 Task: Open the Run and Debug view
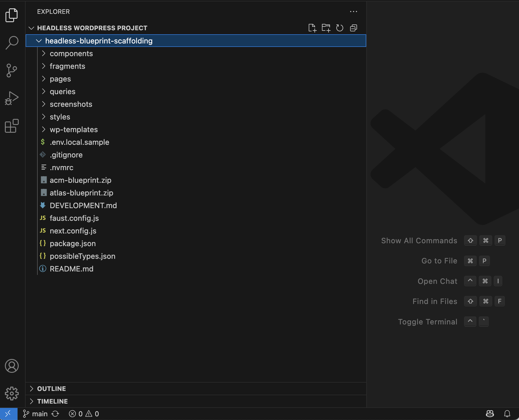coord(12,98)
